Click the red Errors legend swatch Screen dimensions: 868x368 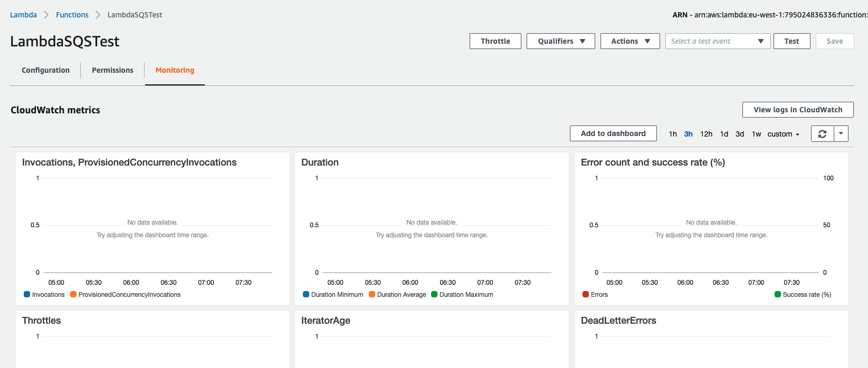586,294
